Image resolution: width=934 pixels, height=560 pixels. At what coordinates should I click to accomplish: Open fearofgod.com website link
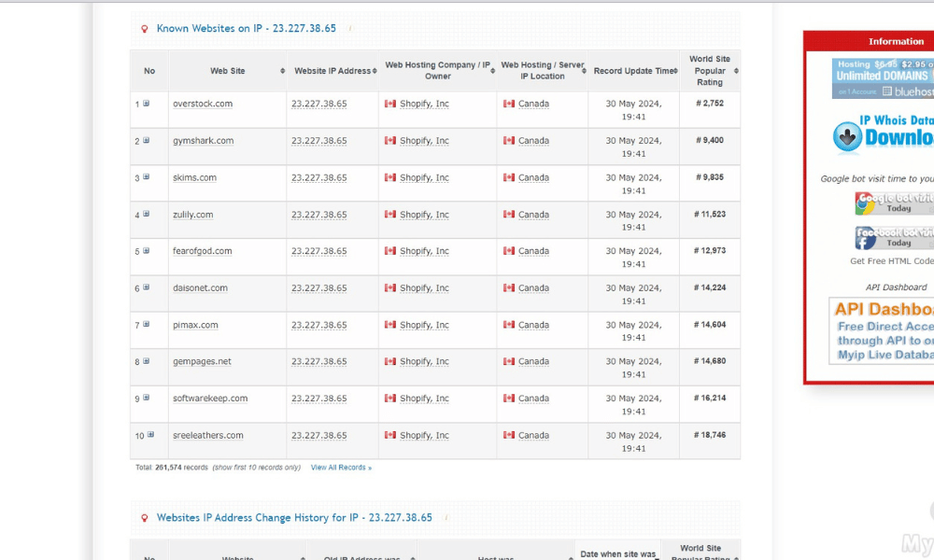pyautogui.click(x=203, y=251)
